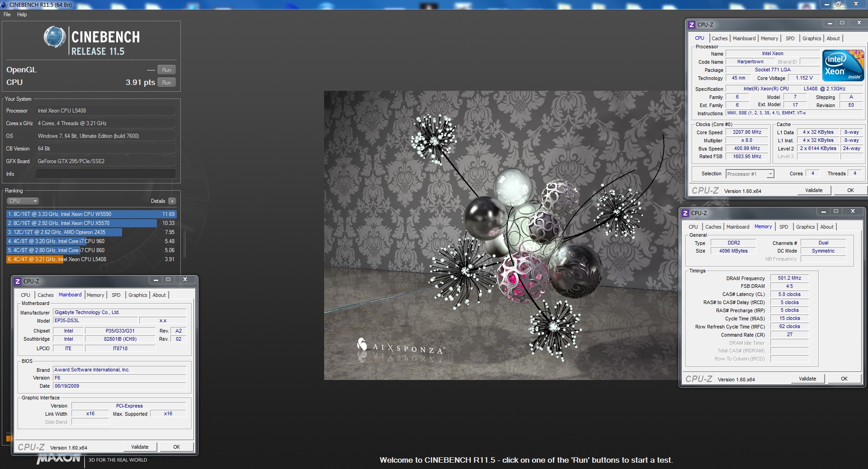Select CPU tab in CPU-Z Mainboard window
This screenshot has height=469, width=868.
[25, 295]
